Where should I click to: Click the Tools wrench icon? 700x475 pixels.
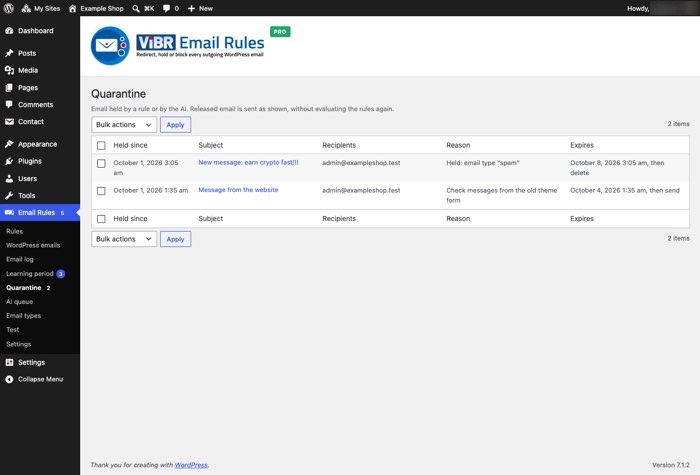[x=9, y=195]
